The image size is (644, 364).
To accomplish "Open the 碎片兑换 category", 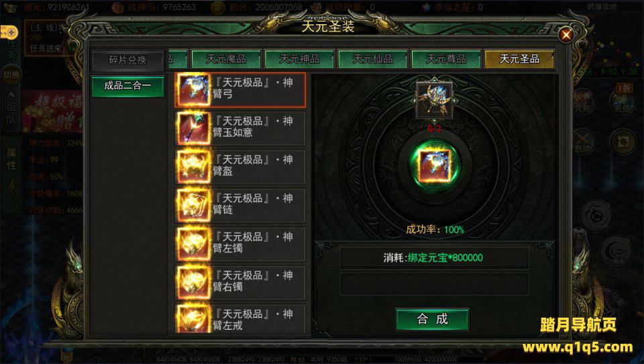I will tap(127, 60).
